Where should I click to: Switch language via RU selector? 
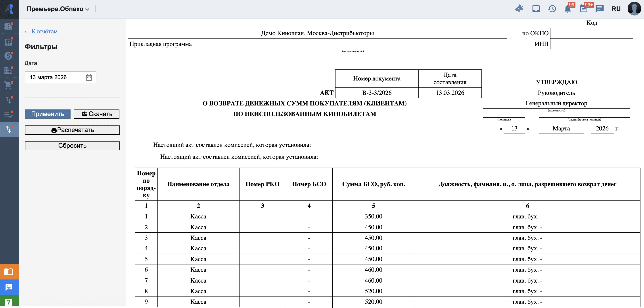pyautogui.click(x=616, y=9)
